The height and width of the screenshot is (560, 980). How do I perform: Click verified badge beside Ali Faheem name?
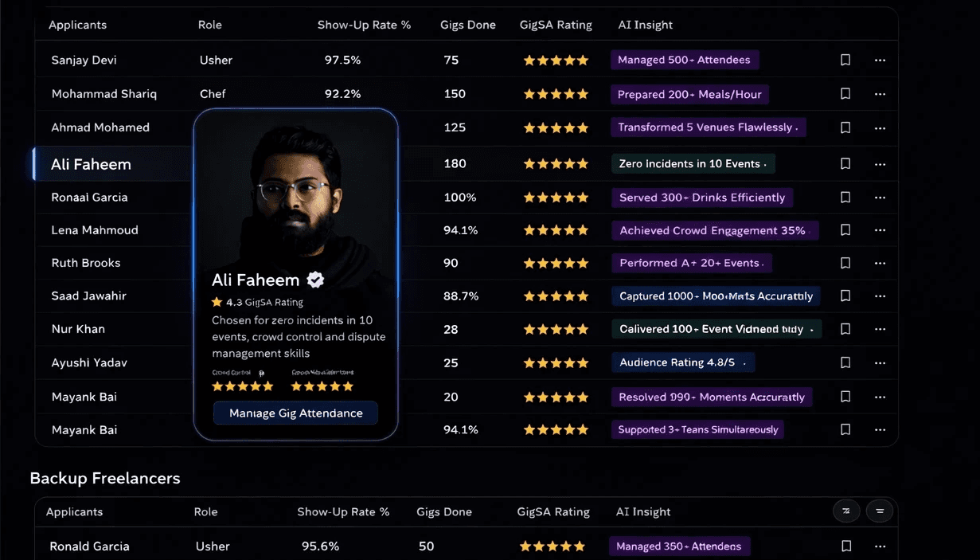click(x=315, y=280)
